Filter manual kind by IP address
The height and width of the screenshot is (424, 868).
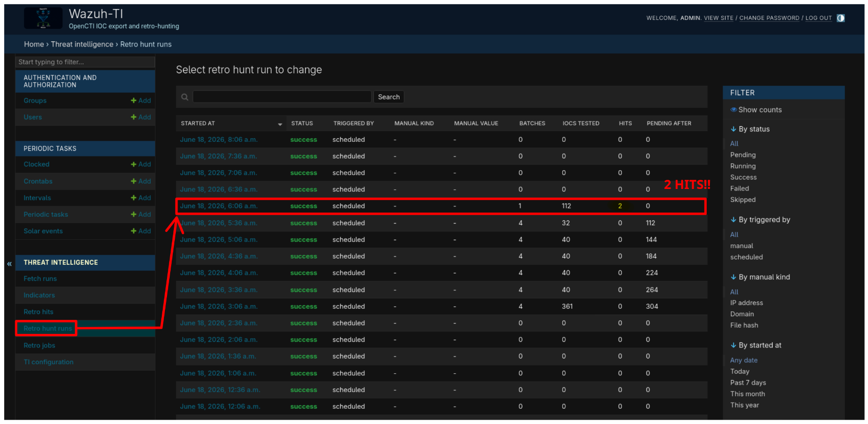(x=747, y=303)
